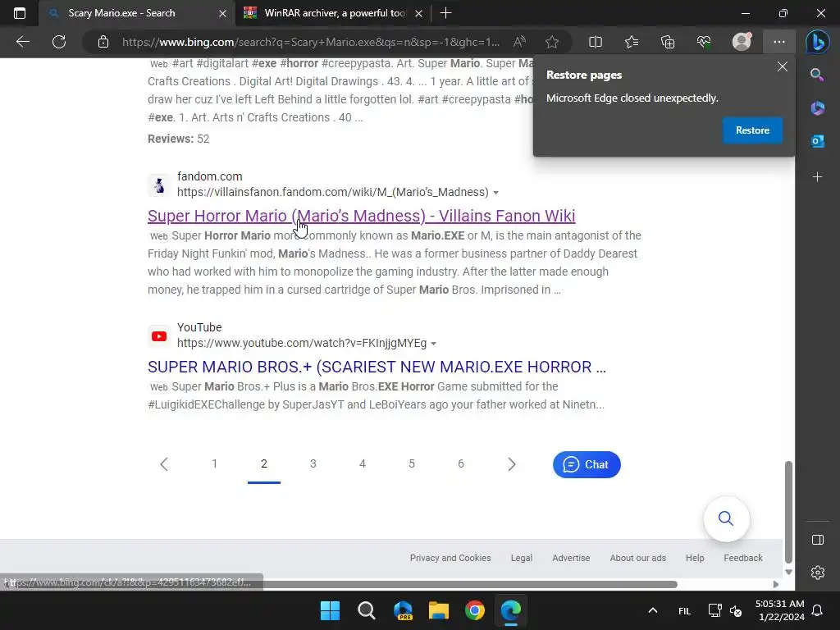Viewport: 840px width, 630px height.
Task: Open split screen view icon
Action: (x=596, y=42)
